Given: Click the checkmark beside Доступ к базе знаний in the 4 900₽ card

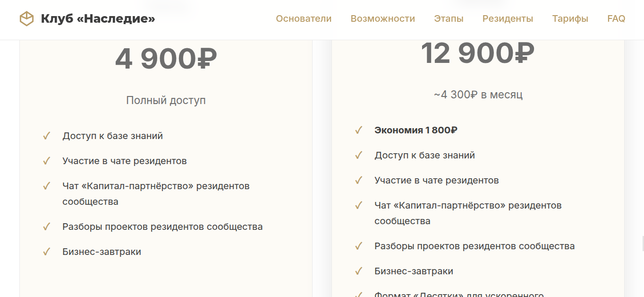Looking at the screenshot, I should pos(46,136).
